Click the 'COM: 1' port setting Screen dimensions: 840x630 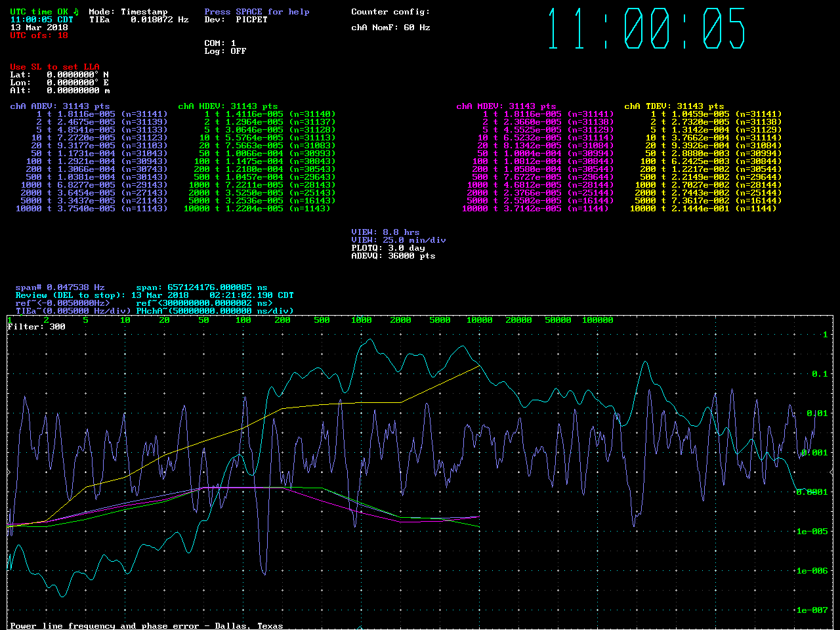(x=220, y=43)
